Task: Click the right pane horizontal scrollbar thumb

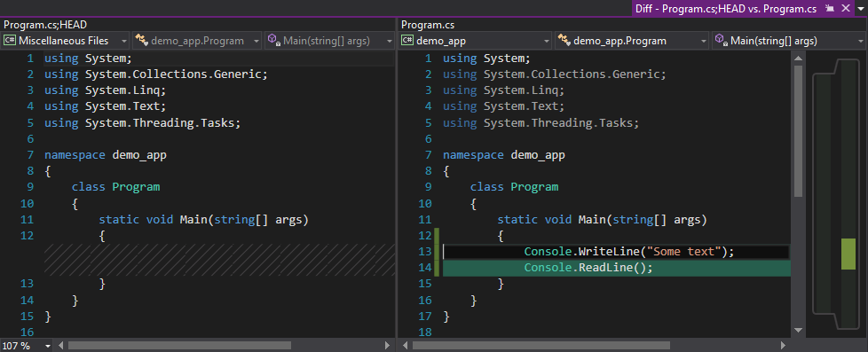Action: [x=541, y=346]
